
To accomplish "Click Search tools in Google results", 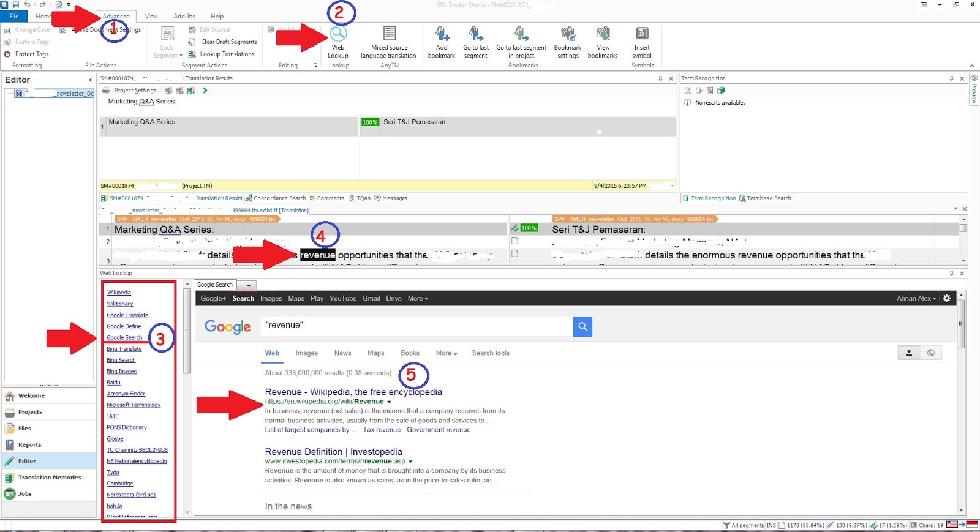I will pos(491,353).
